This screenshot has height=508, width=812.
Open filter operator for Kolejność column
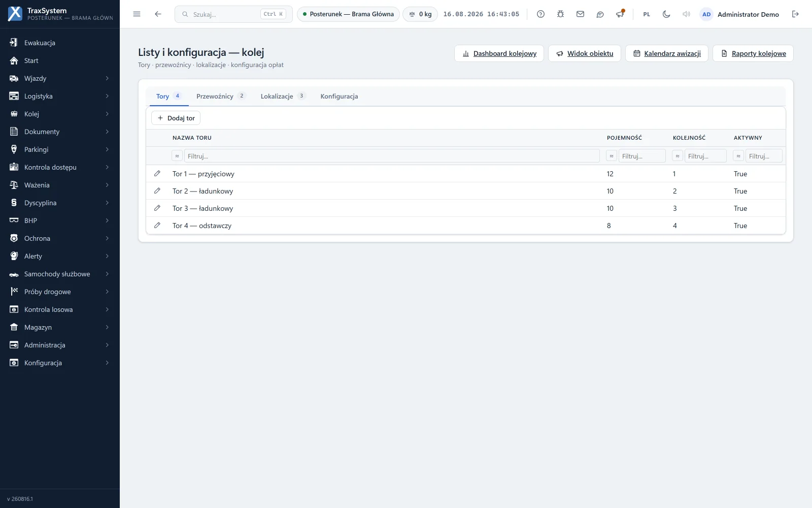678,156
